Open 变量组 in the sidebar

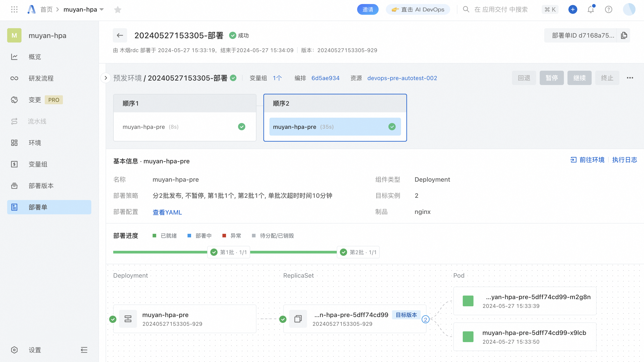49,164
